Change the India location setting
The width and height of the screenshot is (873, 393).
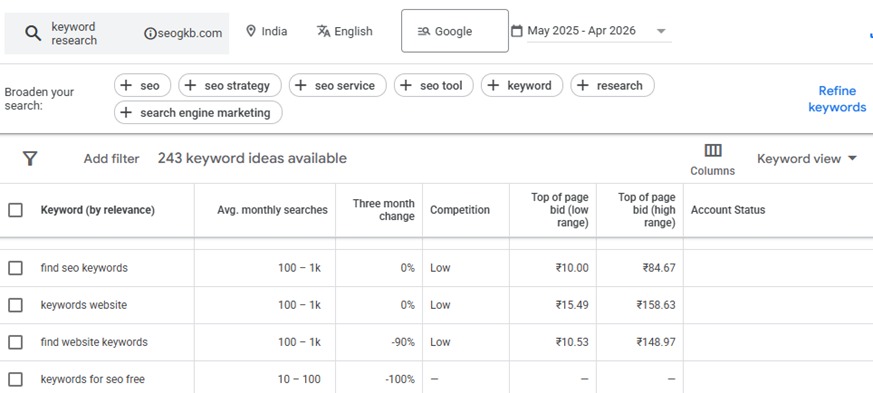point(267,31)
